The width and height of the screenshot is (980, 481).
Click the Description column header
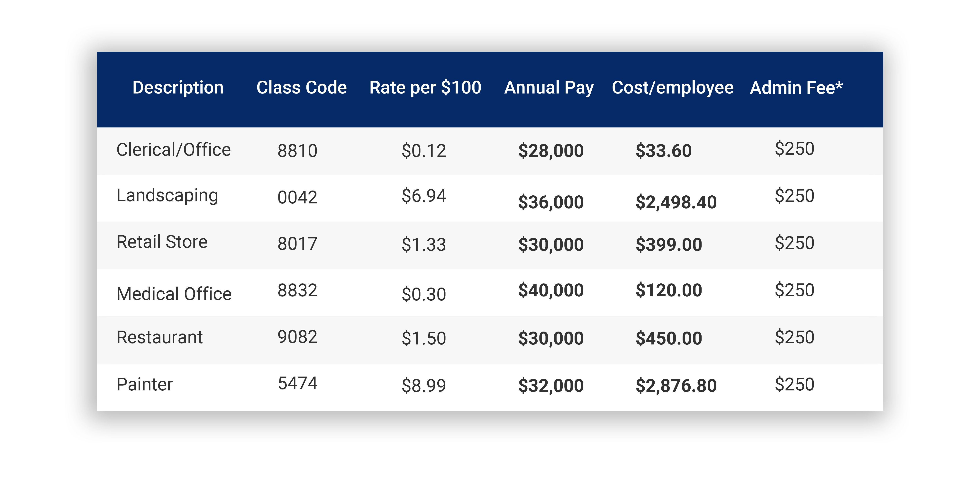pyautogui.click(x=178, y=88)
